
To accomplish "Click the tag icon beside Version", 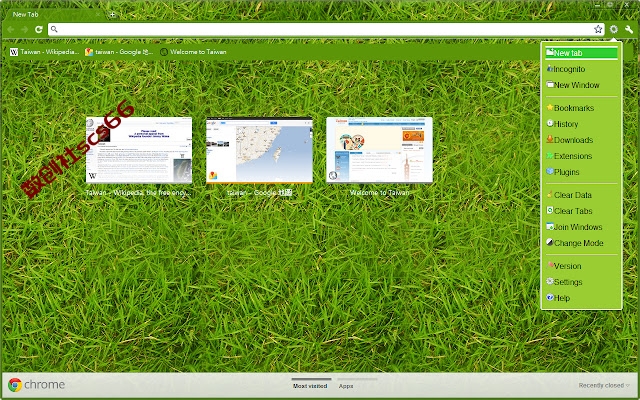I will click(550, 265).
